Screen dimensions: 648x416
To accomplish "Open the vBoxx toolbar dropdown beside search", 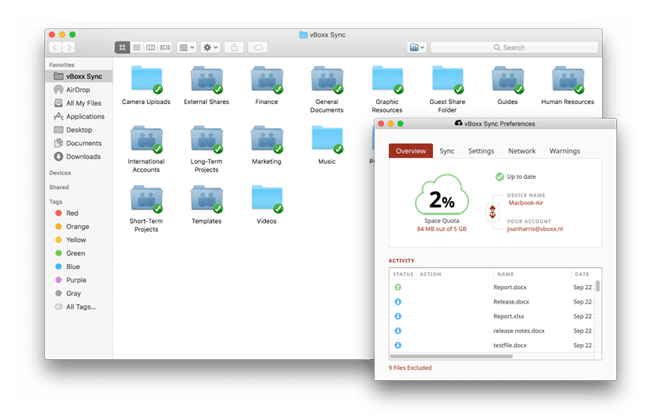I will [417, 47].
